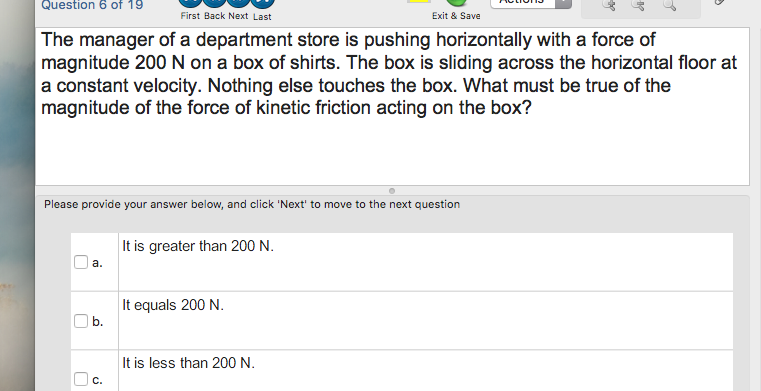
Task: Click the 'Question 6 of 19' label
Action: coord(92,5)
